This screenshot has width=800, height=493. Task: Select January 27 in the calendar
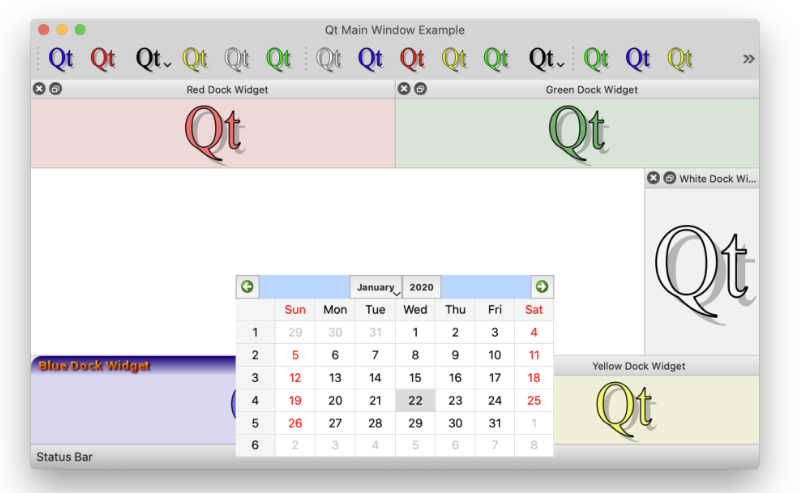(335, 423)
